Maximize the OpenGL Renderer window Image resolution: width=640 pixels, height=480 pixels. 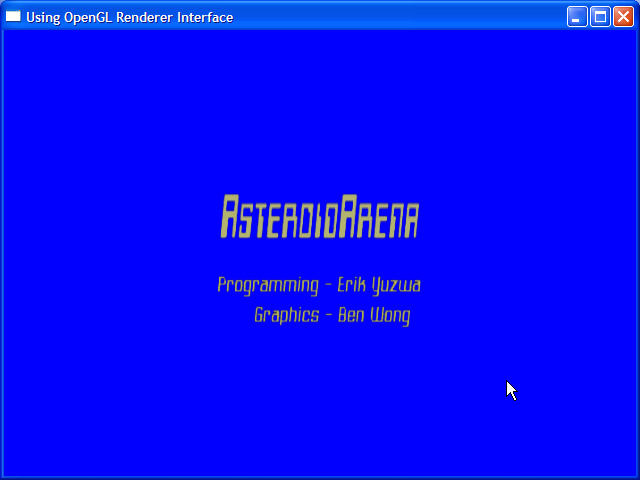(x=600, y=17)
